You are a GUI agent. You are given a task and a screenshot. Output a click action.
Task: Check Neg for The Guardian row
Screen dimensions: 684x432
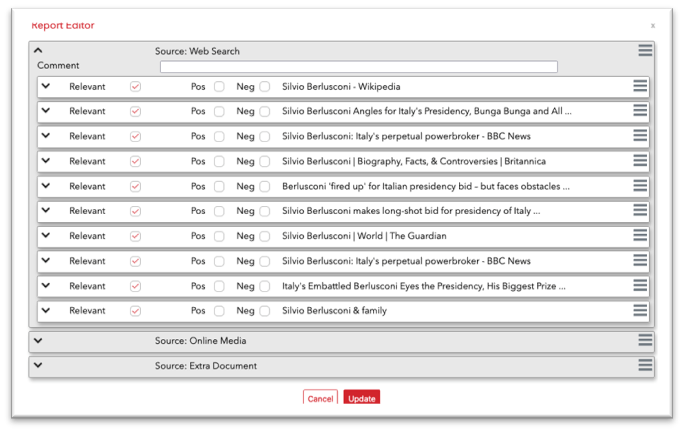coord(265,237)
